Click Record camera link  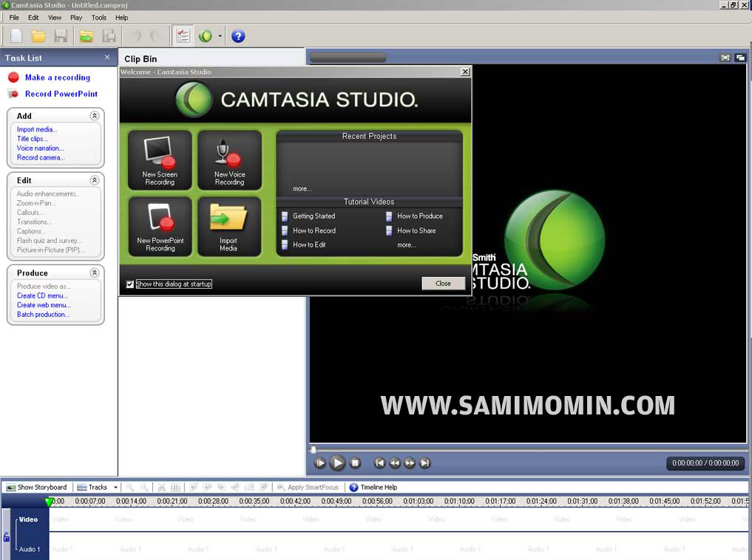click(x=40, y=157)
